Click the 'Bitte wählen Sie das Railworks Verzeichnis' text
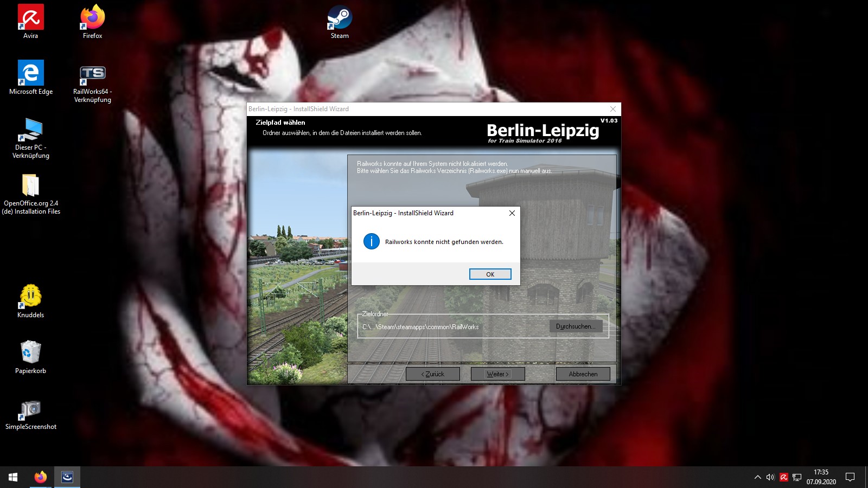The width and height of the screenshot is (868, 488). [x=455, y=171]
